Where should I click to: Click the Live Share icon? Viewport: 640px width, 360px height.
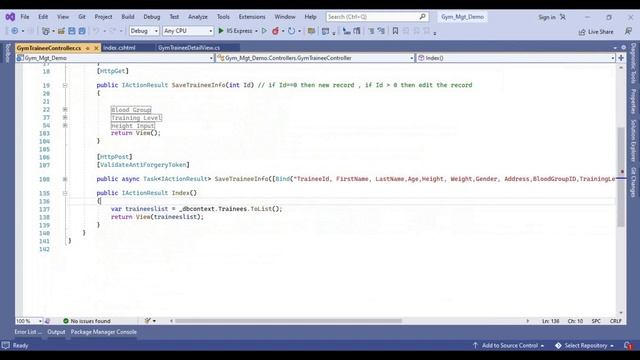pos(582,32)
